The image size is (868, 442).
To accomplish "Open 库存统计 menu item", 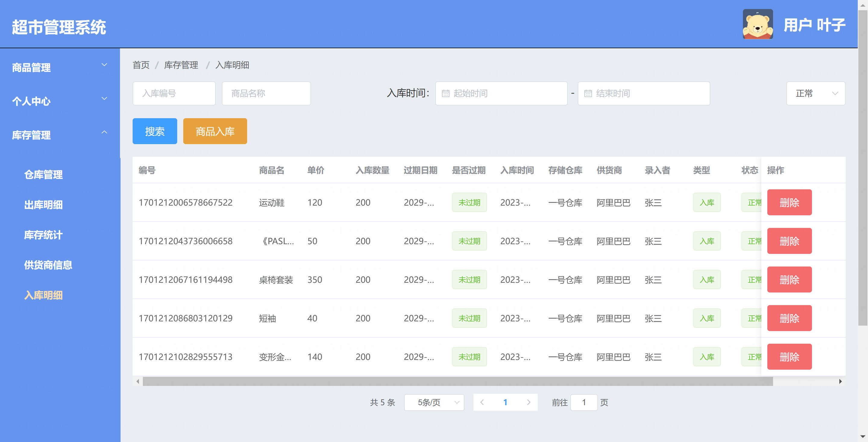I will point(43,235).
